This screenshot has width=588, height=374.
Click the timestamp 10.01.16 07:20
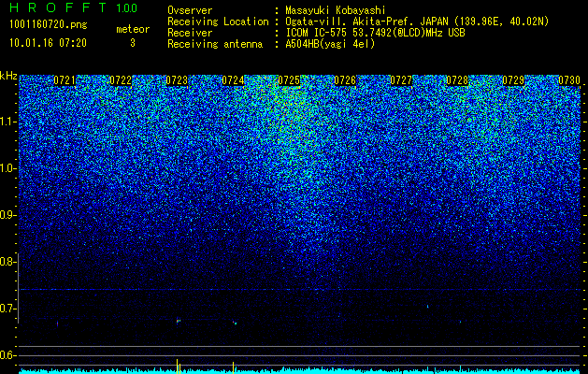point(48,43)
